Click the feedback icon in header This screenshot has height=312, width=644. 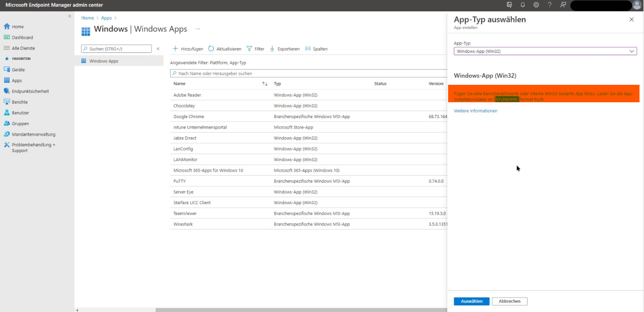click(x=563, y=5)
